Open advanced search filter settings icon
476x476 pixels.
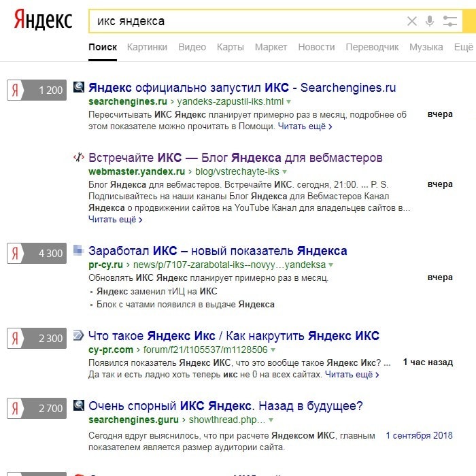[450, 21]
